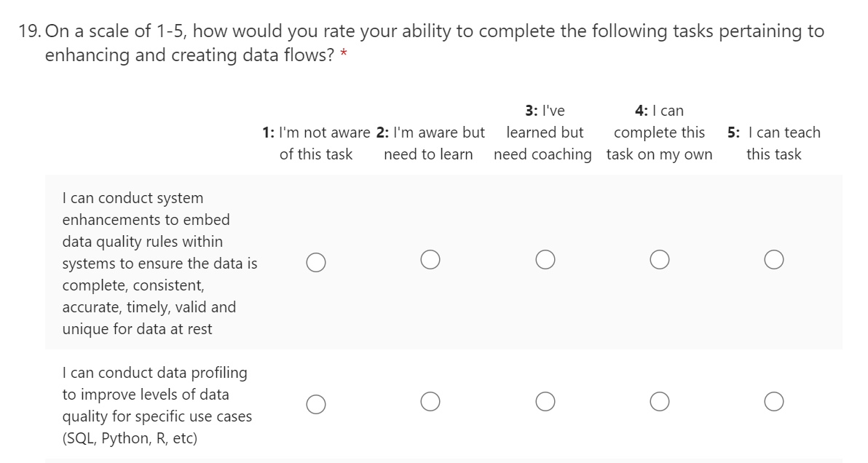This screenshot has width=868, height=463.
Task: Click the "1: I'm not aware of this task" column header
Action: (315, 143)
